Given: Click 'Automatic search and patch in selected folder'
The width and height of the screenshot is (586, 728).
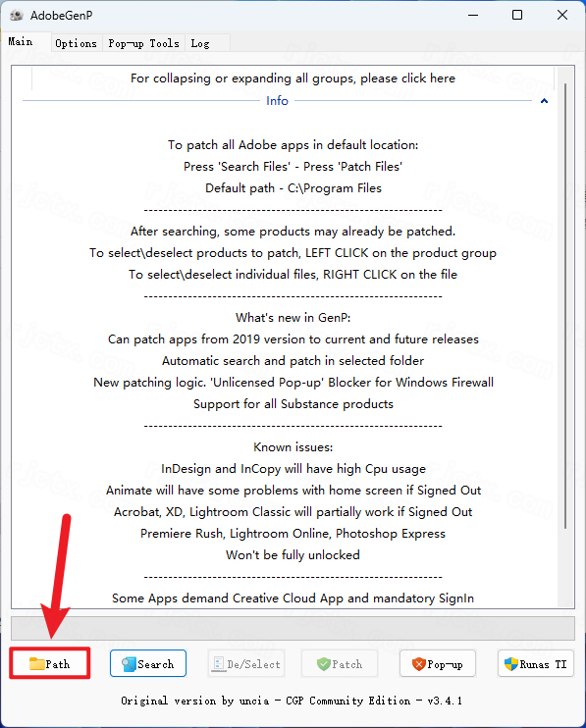Looking at the screenshot, I should pos(293,361).
